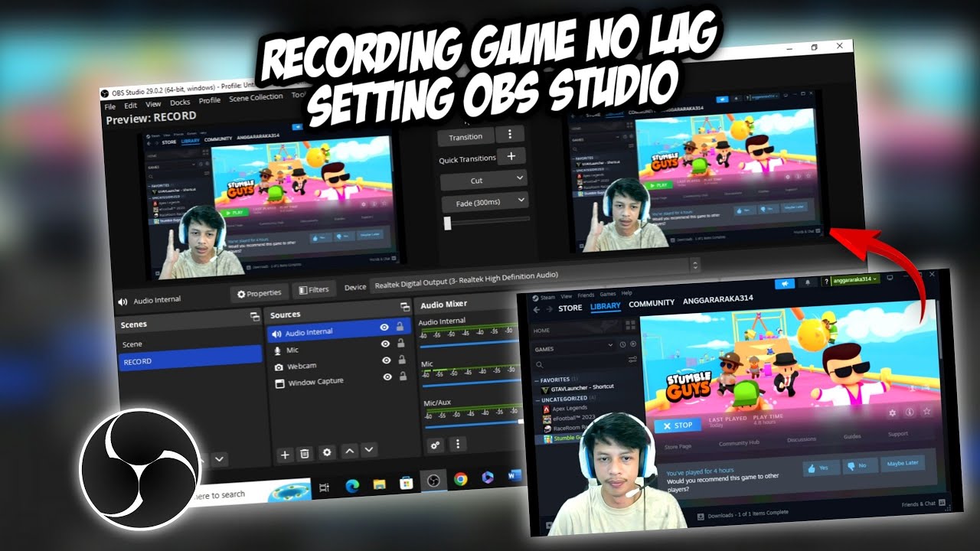Open Stumble Guys settings gear in Steam

(x=892, y=412)
